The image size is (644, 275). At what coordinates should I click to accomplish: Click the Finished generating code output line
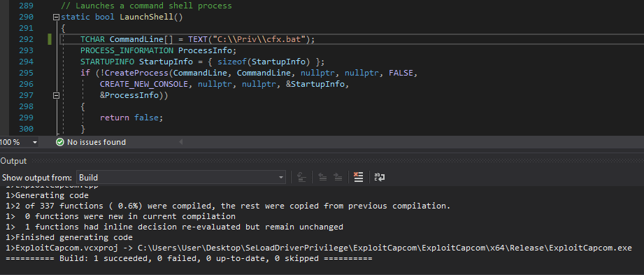click(69, 238)
